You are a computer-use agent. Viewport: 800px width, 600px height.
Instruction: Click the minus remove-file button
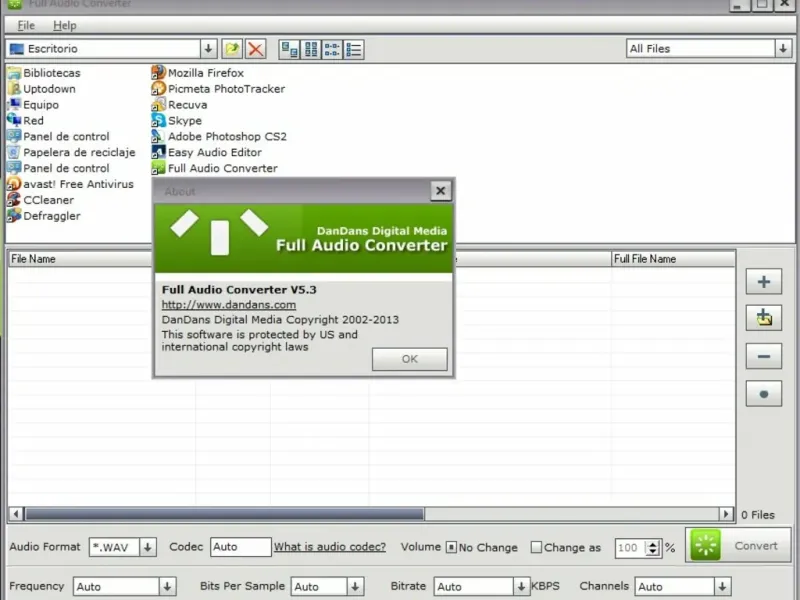click(x=764, y=356)
